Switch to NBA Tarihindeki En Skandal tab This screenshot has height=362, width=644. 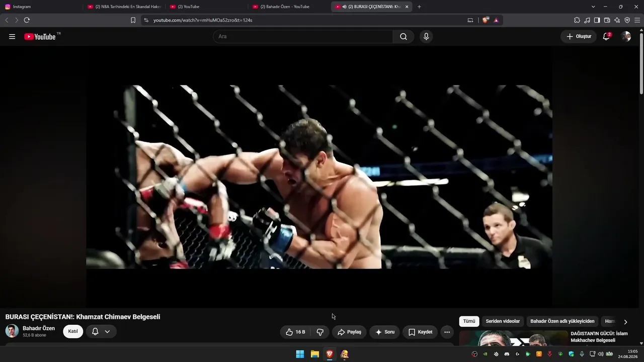[124, 7]
